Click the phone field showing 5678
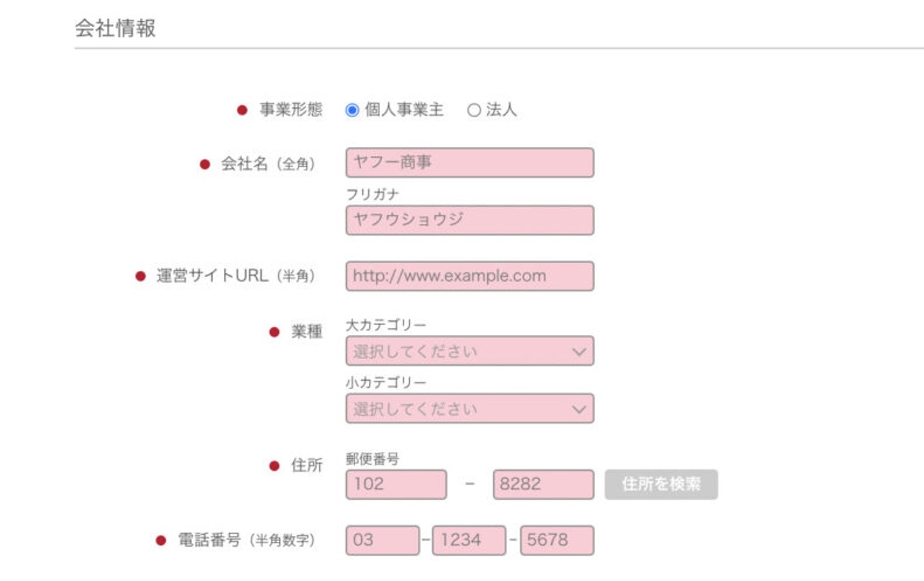 pyautogui.click(x=557, y=540)
